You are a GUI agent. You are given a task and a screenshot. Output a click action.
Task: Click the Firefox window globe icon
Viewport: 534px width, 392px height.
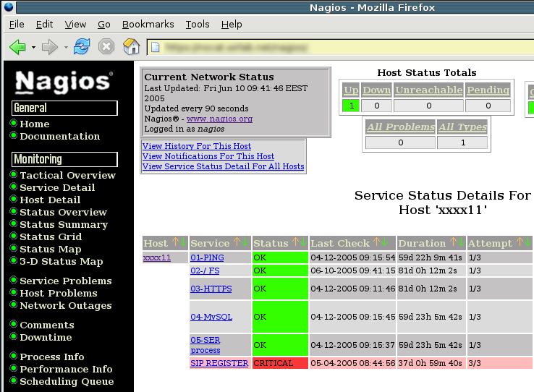pos(9,7)
